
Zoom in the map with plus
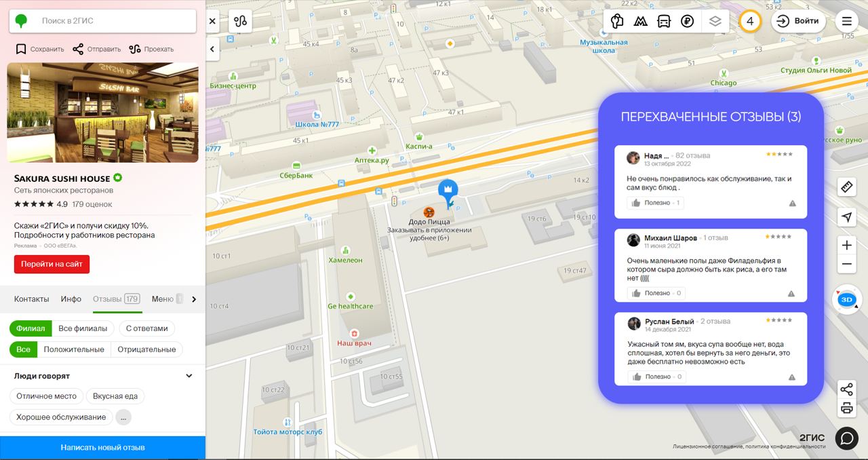click(x=846, y=245)
